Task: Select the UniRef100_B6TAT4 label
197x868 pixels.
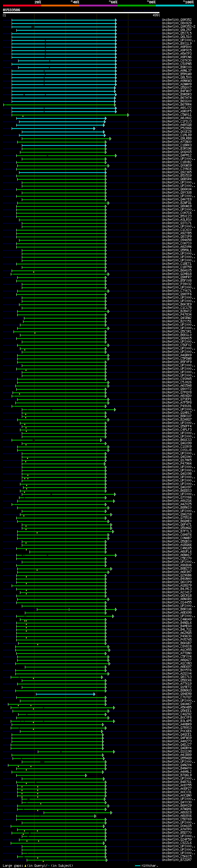Action: [177, 98]
